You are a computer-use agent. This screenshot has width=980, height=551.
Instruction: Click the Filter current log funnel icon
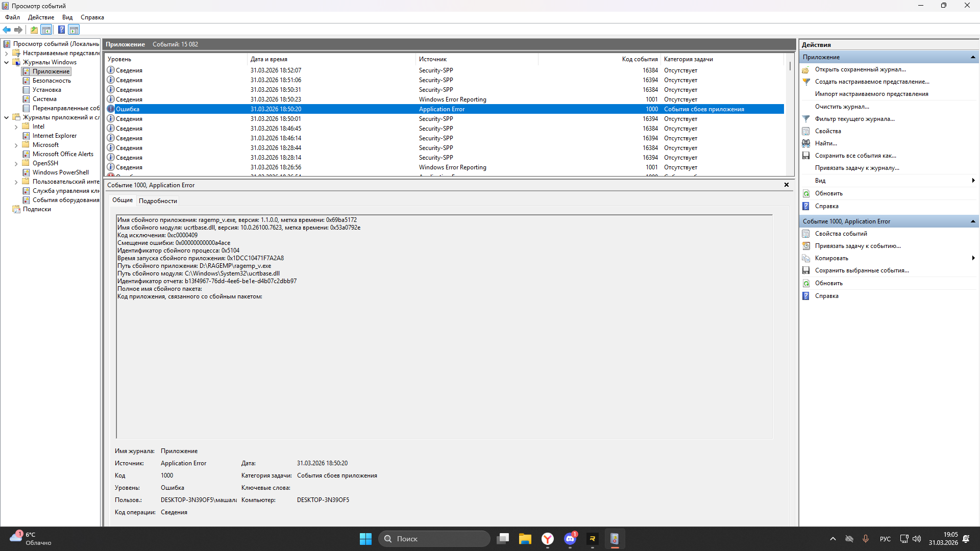click(x=806, y=119)
